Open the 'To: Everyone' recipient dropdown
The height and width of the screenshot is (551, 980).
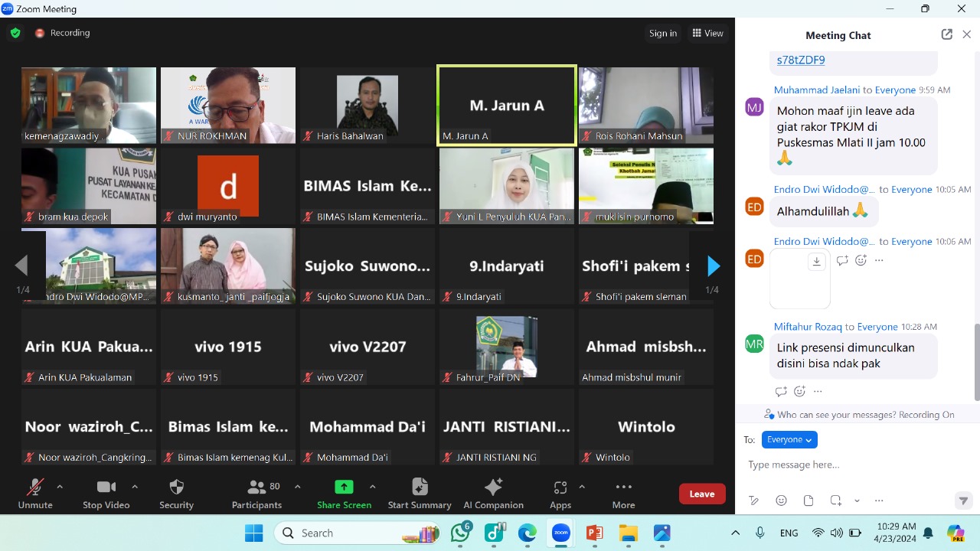[789, 439]
